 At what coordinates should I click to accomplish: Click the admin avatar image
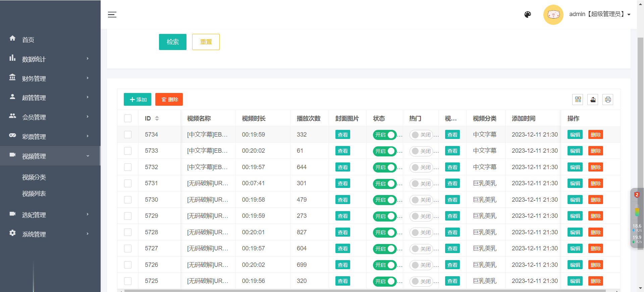pos(553,14)
